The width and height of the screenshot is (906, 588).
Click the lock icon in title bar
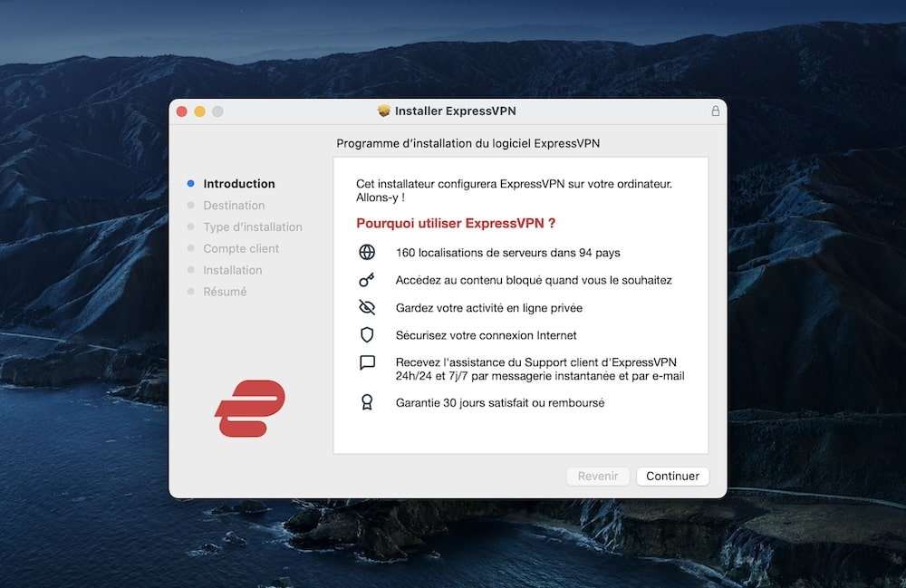point(716,111)
